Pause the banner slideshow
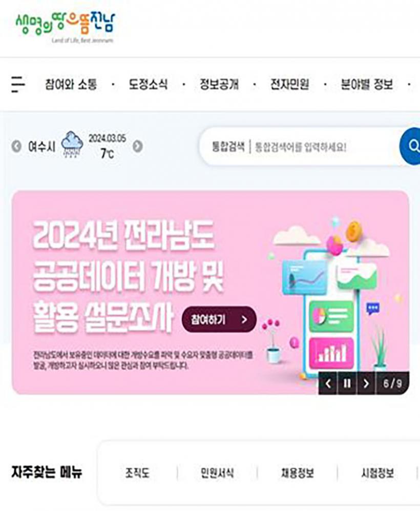Screen dimensions: 420x511 (347, 383)
